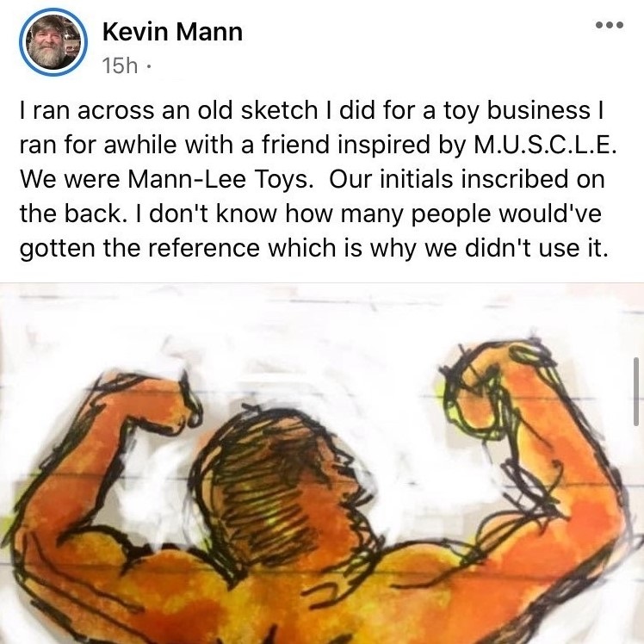Open Kevin Mann's profile picture
The image size is (644, 644).
[53, 42]
